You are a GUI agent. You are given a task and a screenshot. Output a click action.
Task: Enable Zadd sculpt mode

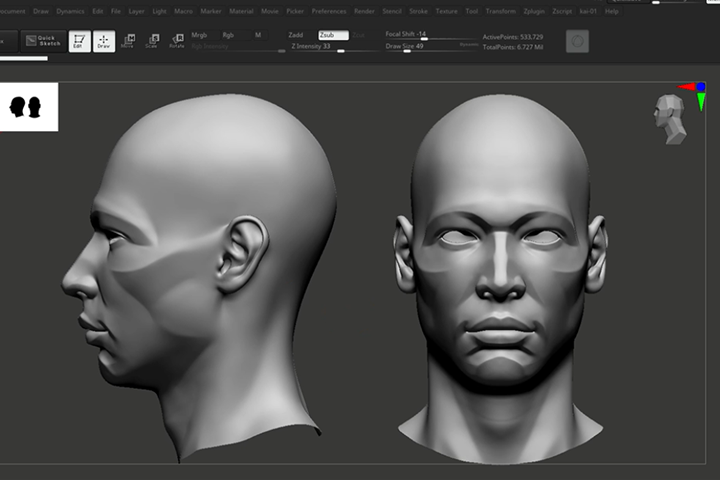[296, 35]
